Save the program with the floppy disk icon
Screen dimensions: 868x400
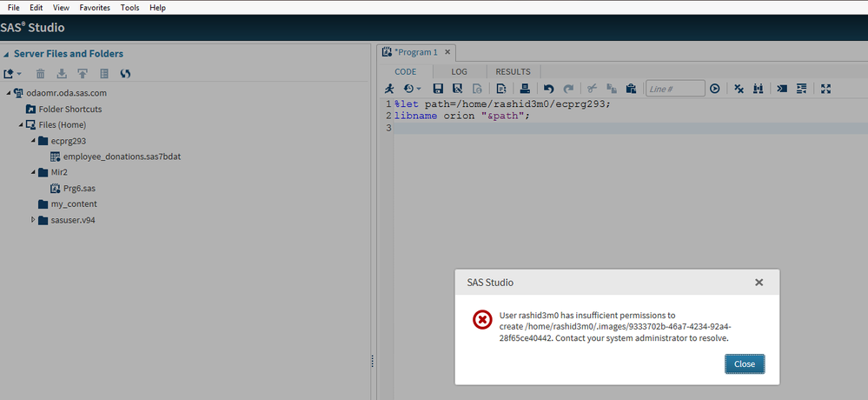tap(438, 88)
